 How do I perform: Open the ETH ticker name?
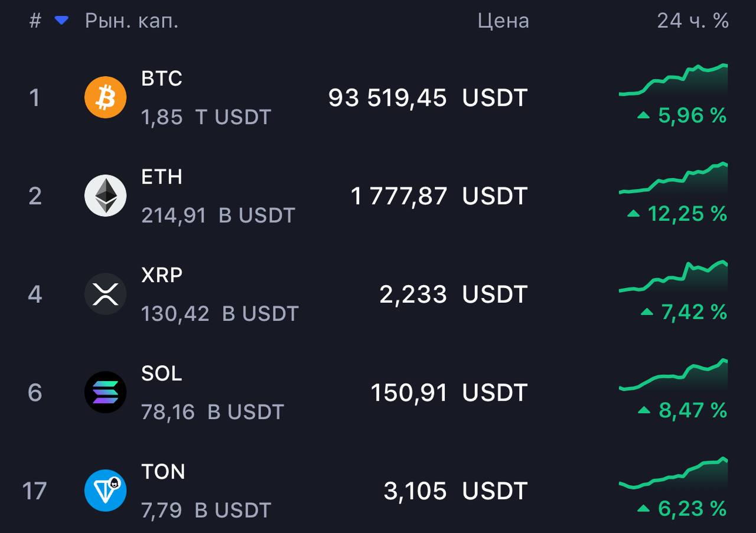(162, 176)
